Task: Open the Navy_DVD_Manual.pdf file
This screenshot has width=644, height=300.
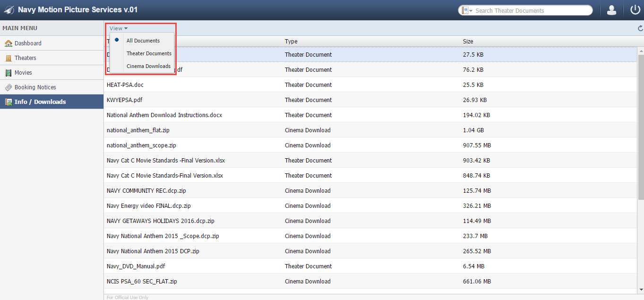Action: pyautogui.click(x=136, y=266)
